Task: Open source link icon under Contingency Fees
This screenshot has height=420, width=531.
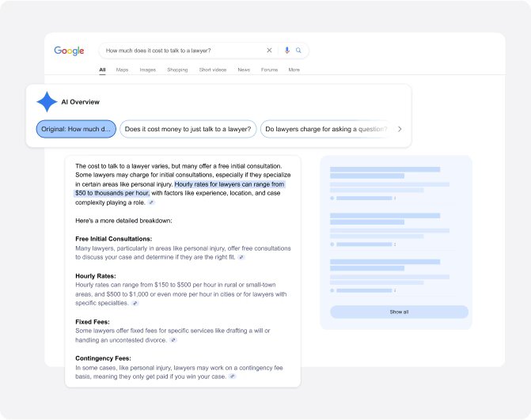Action: (232, 376)
